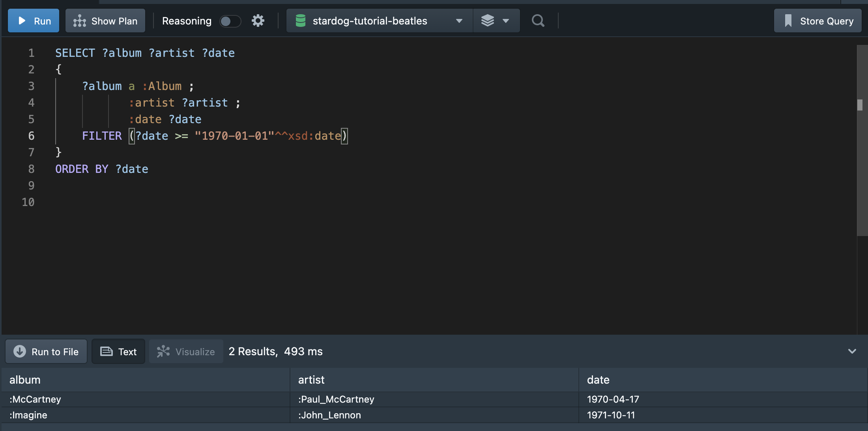868x431 pixels.
Task: Click the SPARQL query input field
Action: point(434,188)
